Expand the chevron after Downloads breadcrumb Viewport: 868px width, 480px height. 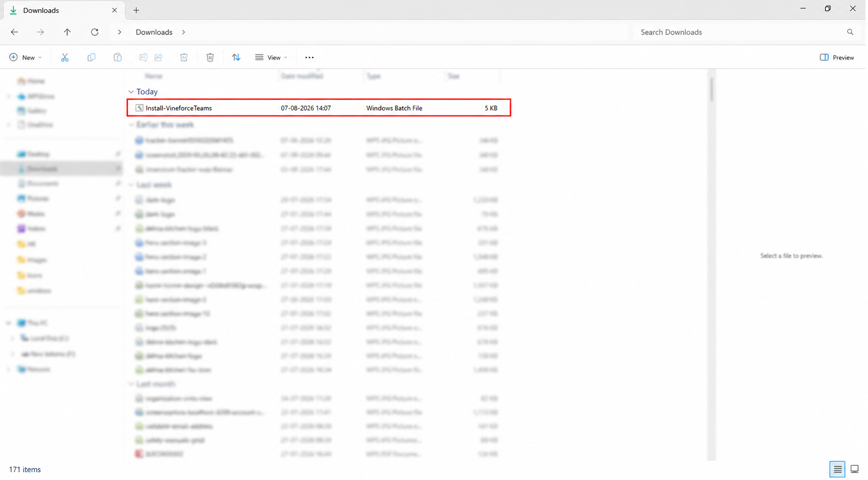pyautogui.click(x=183, y=32)
